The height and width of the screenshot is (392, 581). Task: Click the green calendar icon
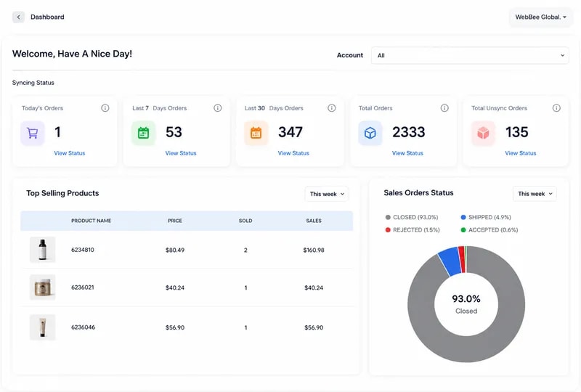click(x=143, y=133)
